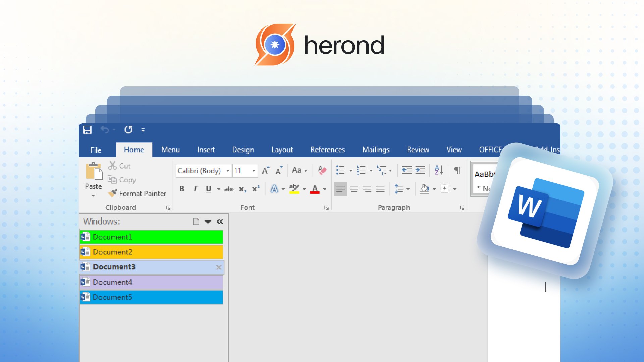Click the Grow Font icon

click(265, 170)
